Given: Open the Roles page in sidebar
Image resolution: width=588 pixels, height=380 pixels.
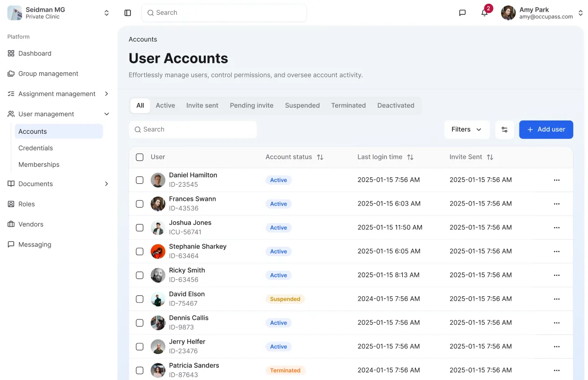Looking at the screenshot, I should coord(26,204).
